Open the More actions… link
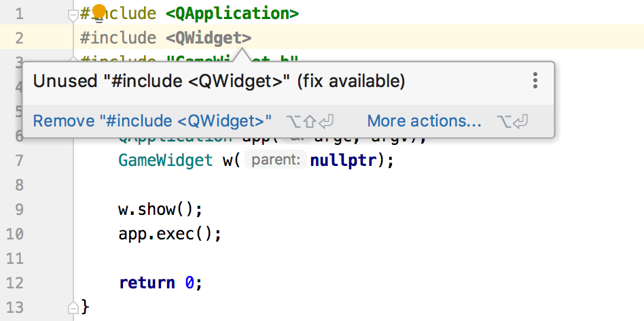The height and width of the screenshot is (321, 644). point(424,121)
